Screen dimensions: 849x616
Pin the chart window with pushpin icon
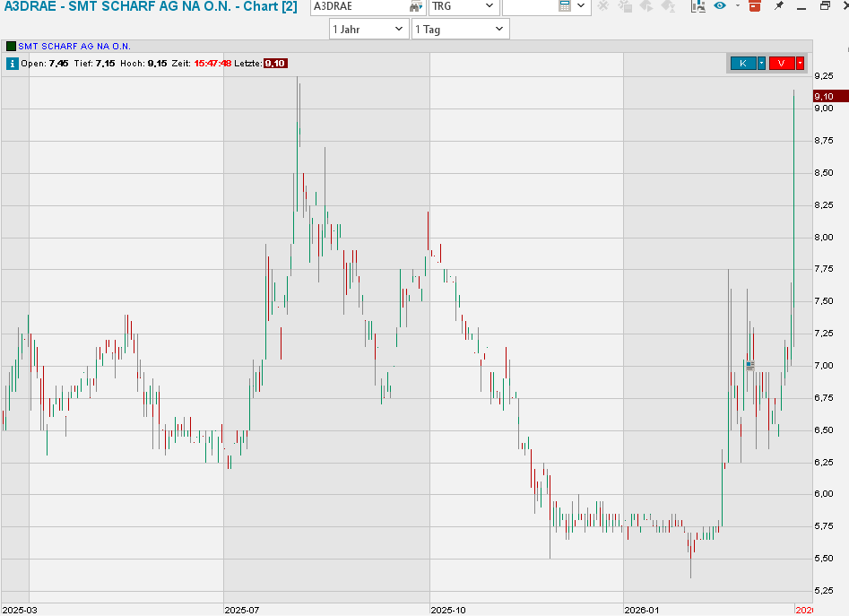pyautogui.click(x=778, y=6)
